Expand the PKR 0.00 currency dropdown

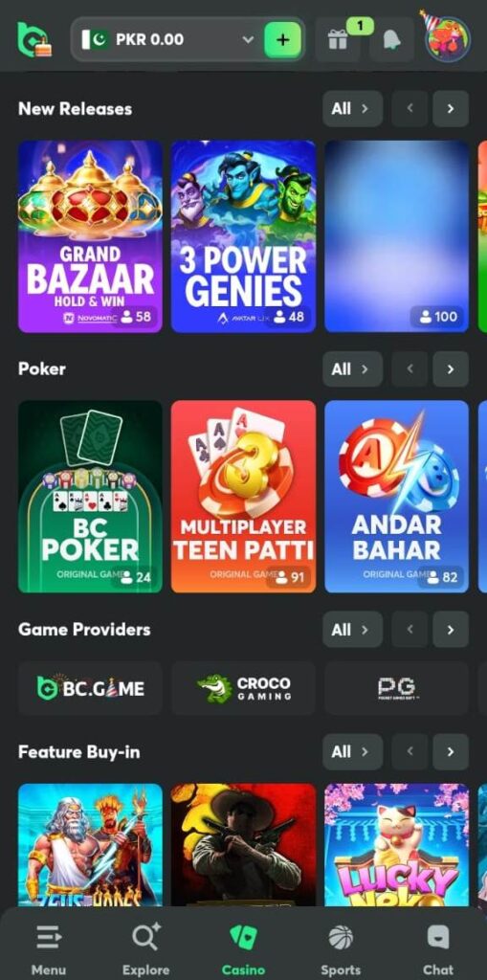pos(248,40)
